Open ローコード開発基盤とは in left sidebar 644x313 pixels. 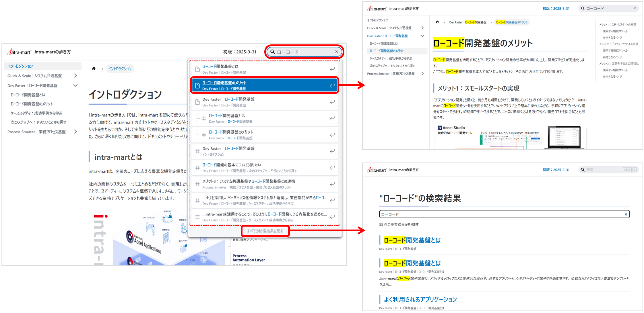(x=28, y=95)
